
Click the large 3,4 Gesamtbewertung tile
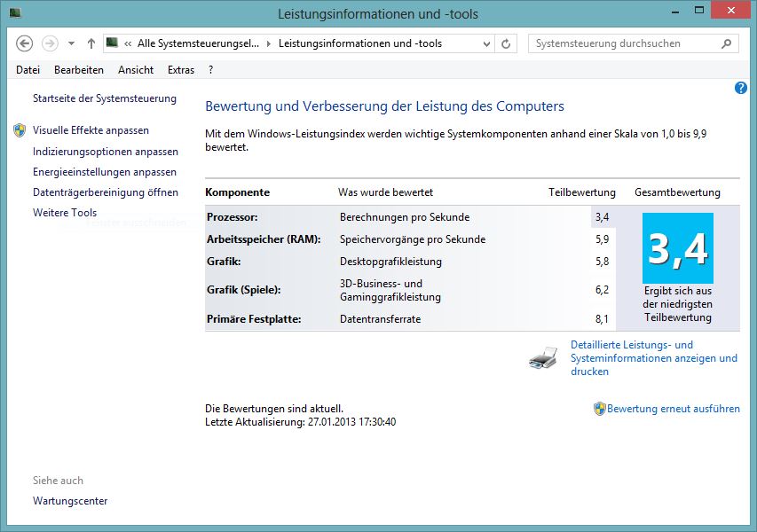677,248
